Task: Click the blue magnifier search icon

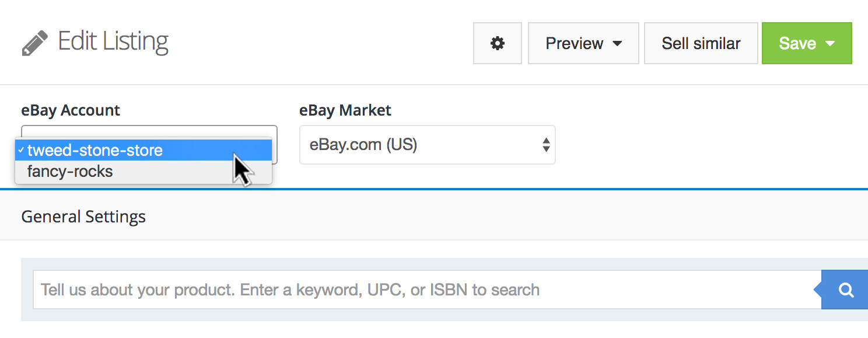Action: tap(845, 290)
